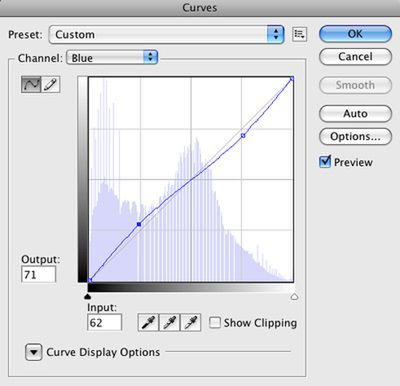Click the black point input slider

tap(88, 296)
